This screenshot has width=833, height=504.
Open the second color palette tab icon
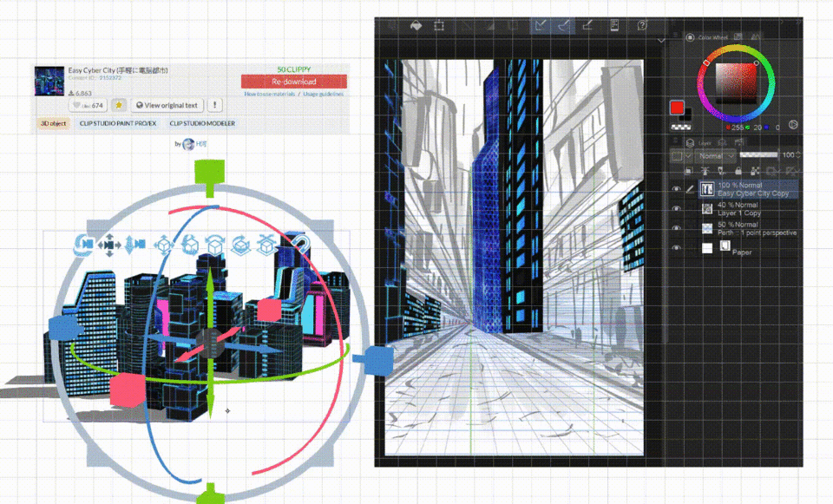pyautogui.click(x=738, y=36)
